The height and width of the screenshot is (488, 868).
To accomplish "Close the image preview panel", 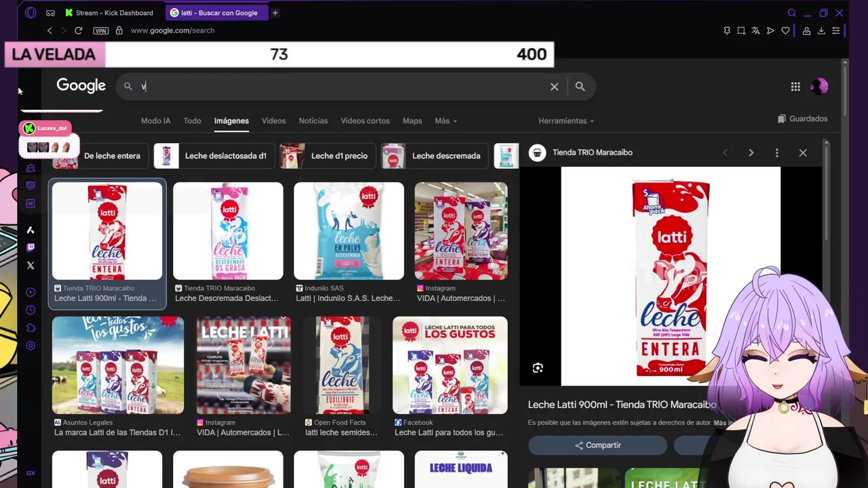I will [x=803, y=152].
